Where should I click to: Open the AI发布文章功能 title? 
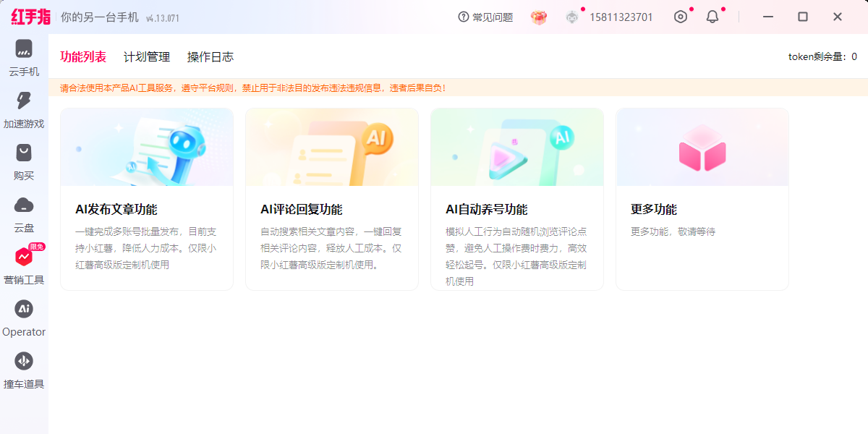[x=116, y=209]
